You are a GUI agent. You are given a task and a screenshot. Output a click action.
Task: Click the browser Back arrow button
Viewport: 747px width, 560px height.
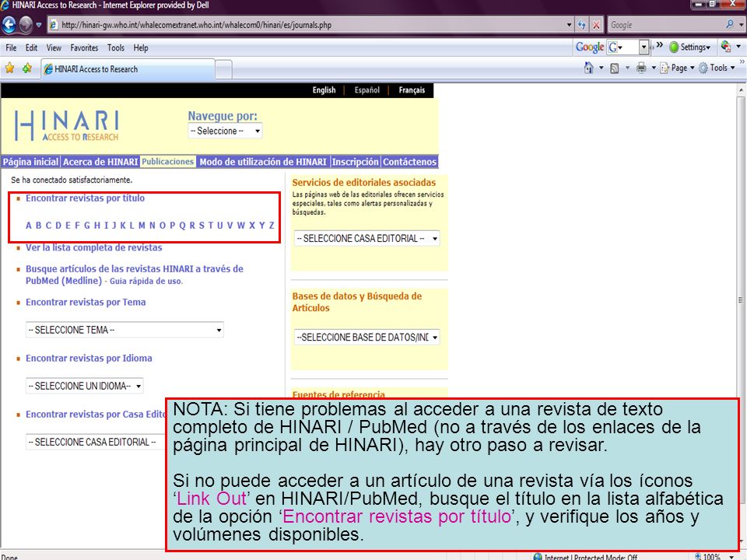pos(9,25)
